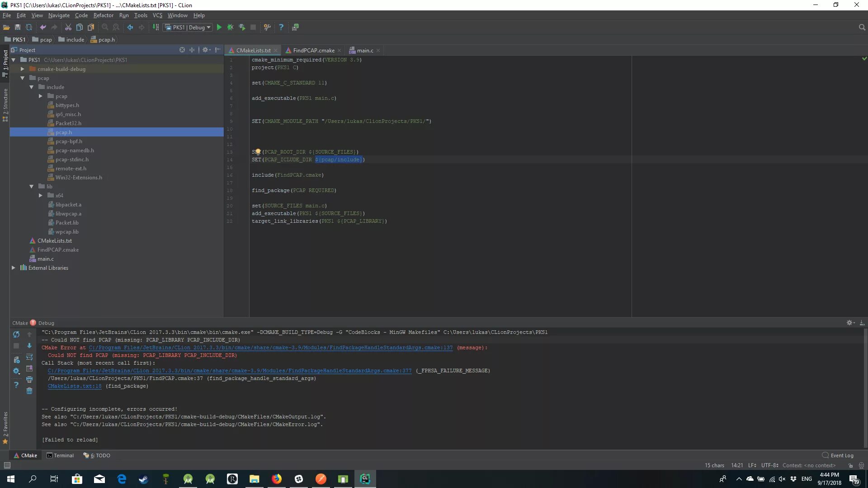The width and height of the screenshot is (868, 488).
Task: Open the Refactor menu
Action: [x=103, y=15]
